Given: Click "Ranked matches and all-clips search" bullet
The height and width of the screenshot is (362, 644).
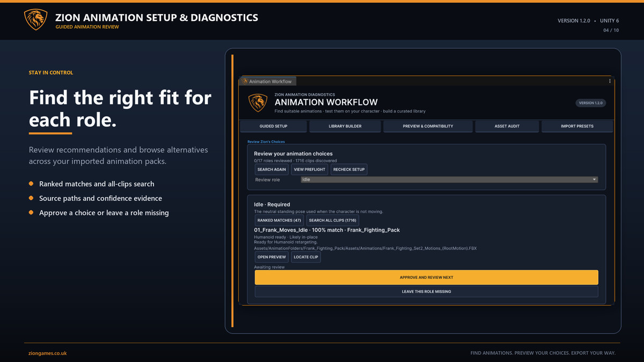Looking at the screenshot, I should pos(97,184).
